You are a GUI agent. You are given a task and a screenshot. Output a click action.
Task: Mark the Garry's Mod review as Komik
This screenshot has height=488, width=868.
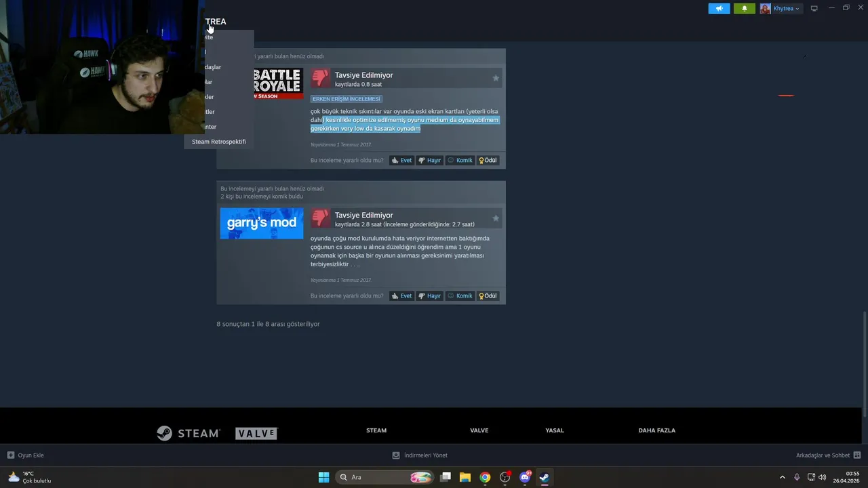point(460,296)
